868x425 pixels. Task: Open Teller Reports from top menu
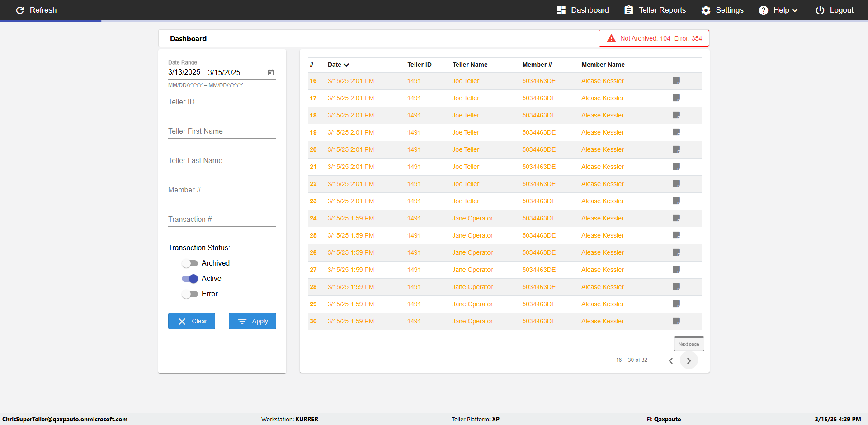[655, 10]
